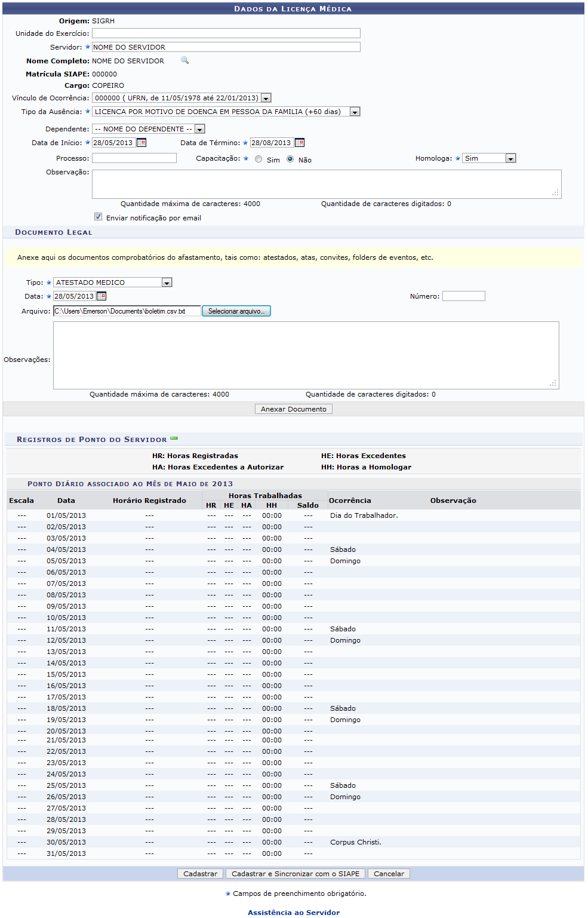Viewport: 588px width, 918px height.
Task: Click the Escala column header
Action: (21, 501)
